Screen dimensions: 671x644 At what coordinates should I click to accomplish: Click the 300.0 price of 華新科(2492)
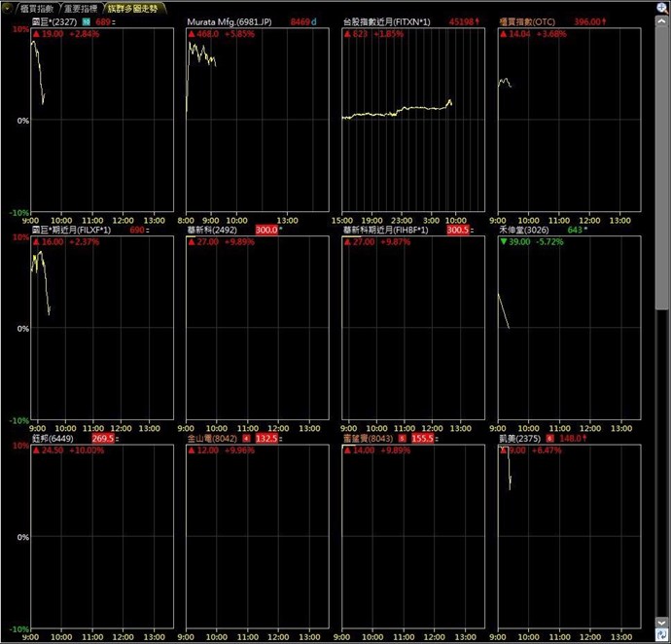[266, 230]
